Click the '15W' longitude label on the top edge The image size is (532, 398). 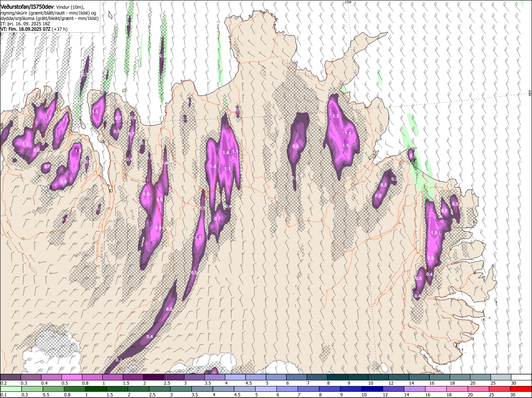pyautogui.click(x=348, y=2)
